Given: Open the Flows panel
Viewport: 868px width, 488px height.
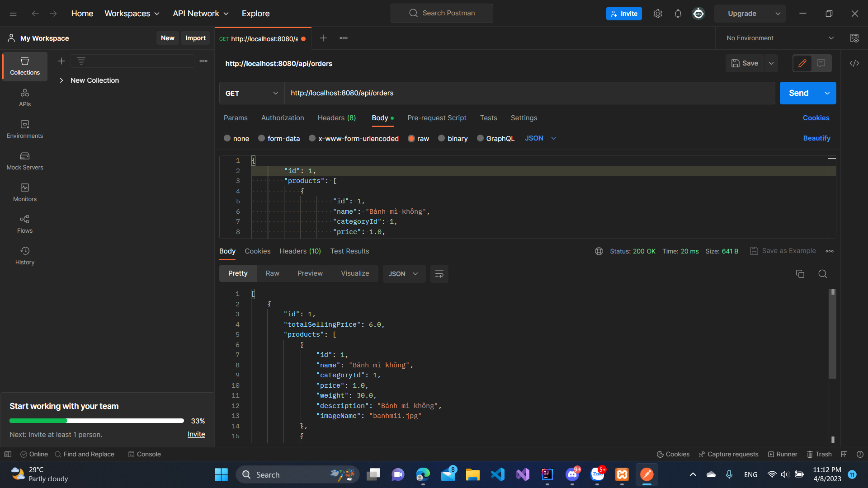Looking at the screenshot, I should [25, 224].
